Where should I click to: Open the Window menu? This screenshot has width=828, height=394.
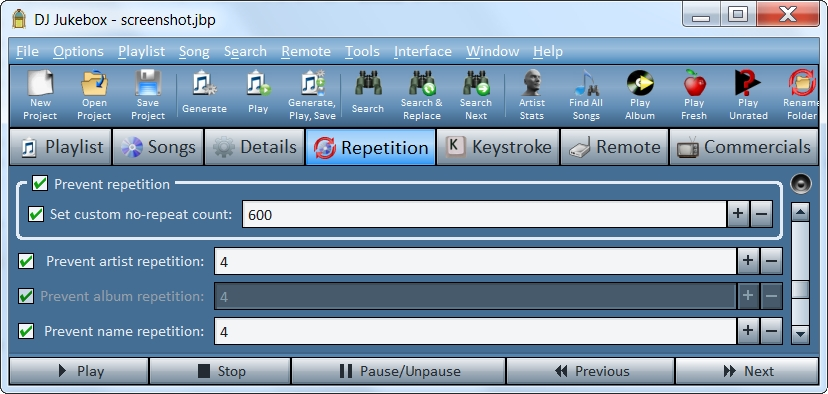pyautogui.click(x=492, y=51)
